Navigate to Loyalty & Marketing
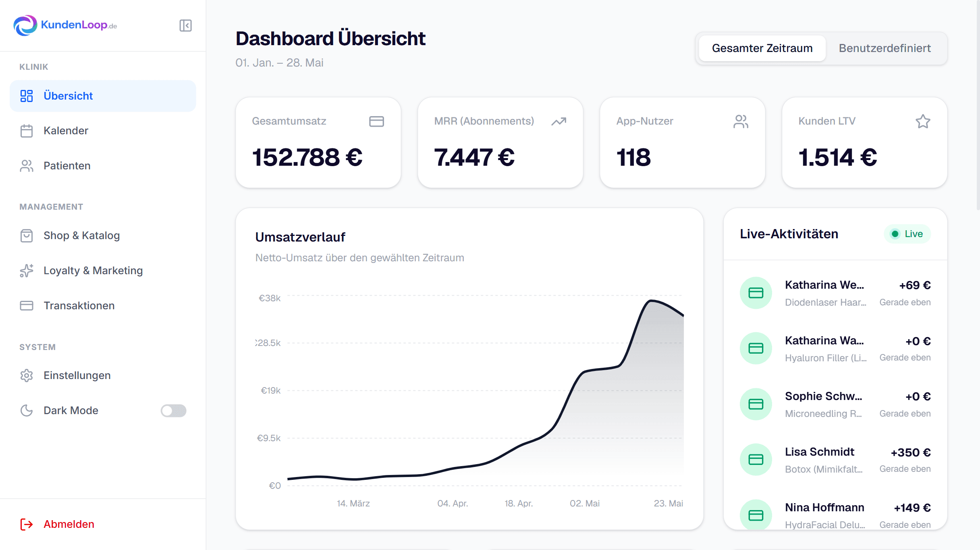Screen dimensions: 980x550 [103, 271]
